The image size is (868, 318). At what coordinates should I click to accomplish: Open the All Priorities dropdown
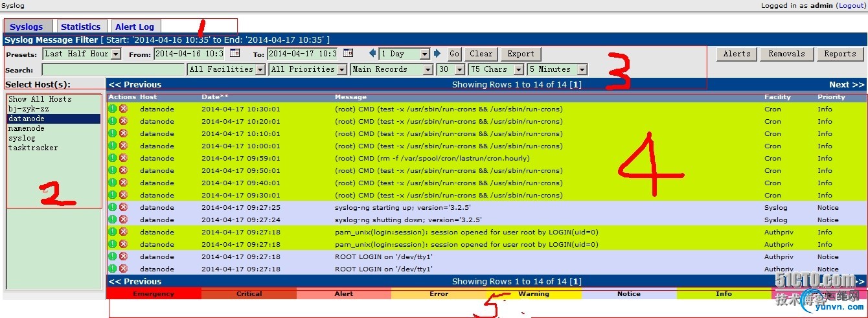(308, 69)
